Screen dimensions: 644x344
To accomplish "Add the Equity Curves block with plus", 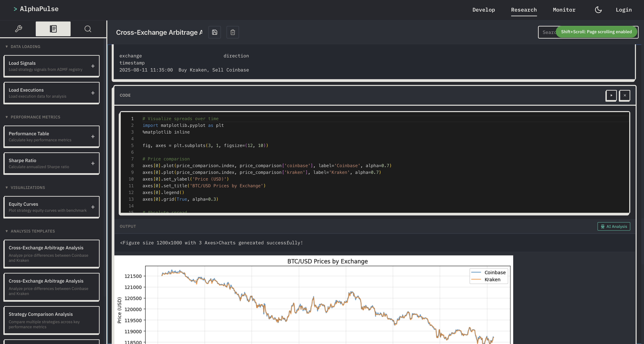I will [93, 207].
